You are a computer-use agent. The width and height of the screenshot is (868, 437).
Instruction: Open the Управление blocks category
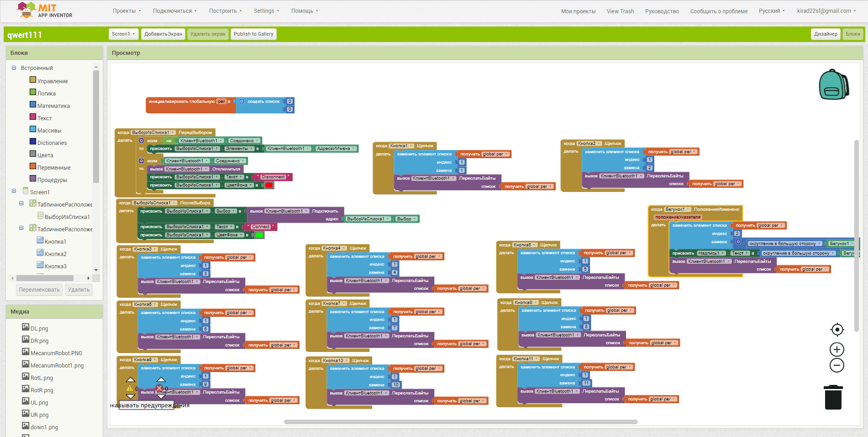tap(53, 81)
